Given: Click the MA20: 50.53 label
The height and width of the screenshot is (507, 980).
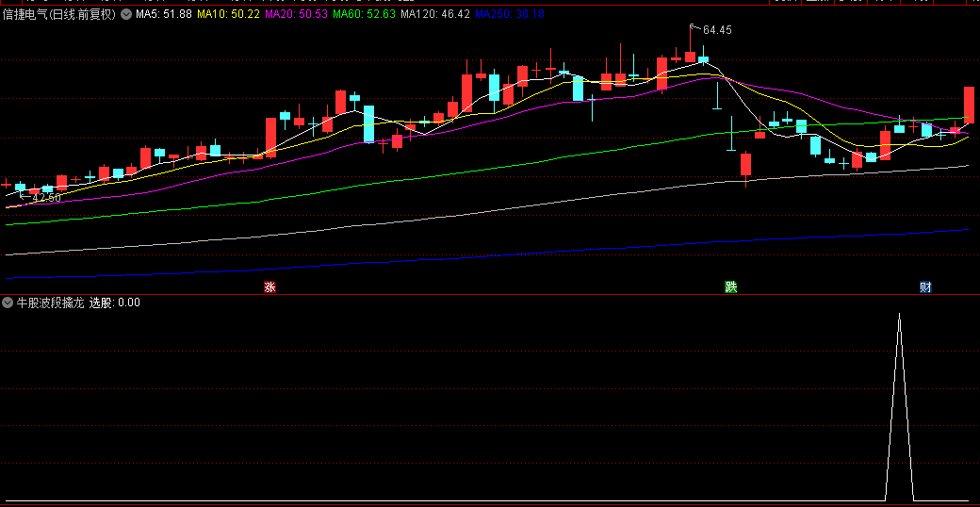Looking at the screenshot, I should [x=296, y=14].
